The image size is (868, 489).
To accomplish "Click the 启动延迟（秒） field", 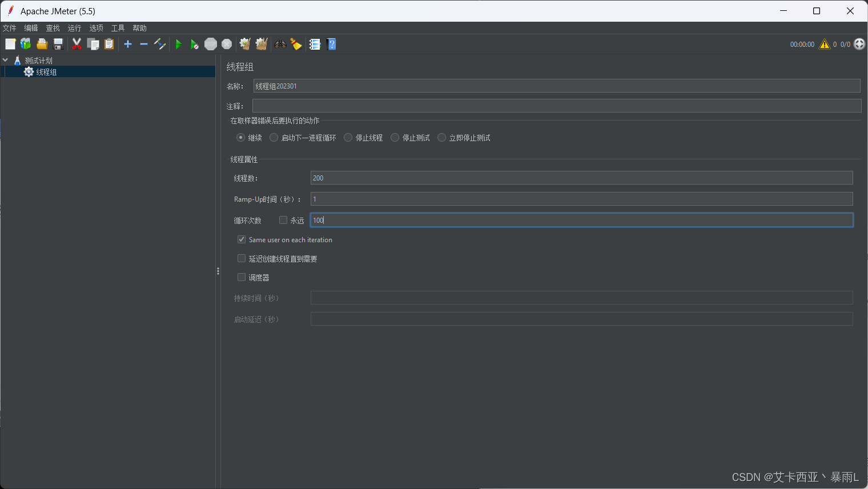I will [581, 319].
